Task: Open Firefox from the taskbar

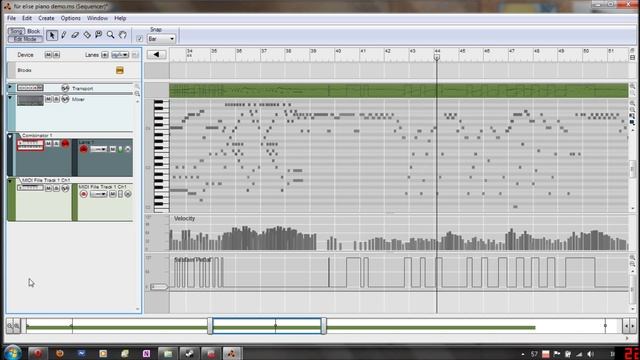Action: pos(60,353)
